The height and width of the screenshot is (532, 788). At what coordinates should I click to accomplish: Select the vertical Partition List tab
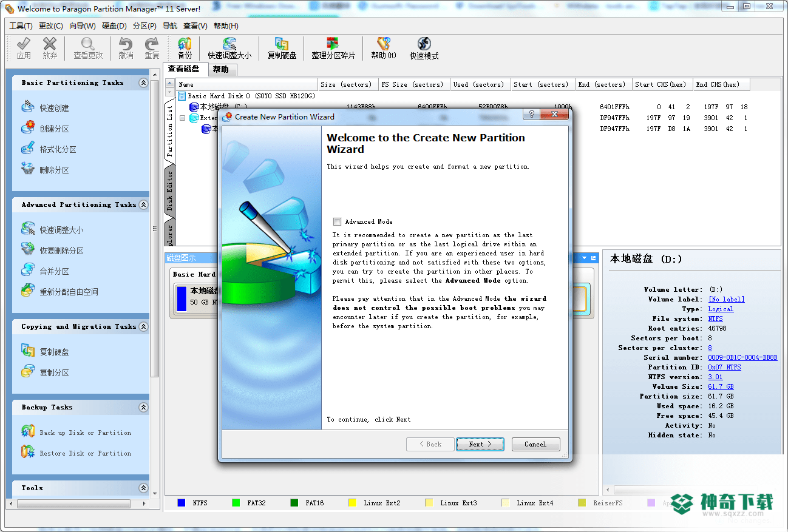[x=169, y=132]
